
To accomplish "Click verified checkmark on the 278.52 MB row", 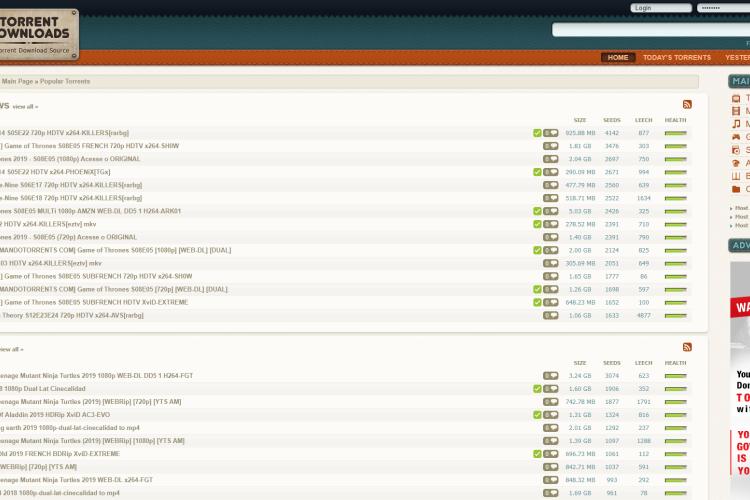I will [x=537, y=224].
